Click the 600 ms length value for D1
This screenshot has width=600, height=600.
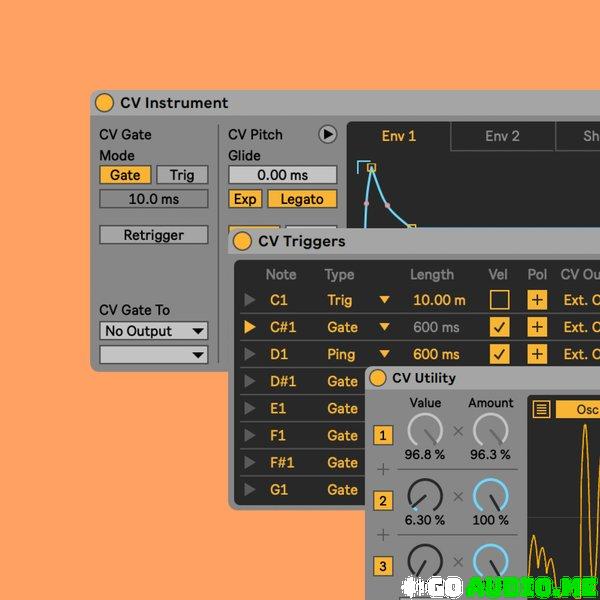tap(436, 354)
